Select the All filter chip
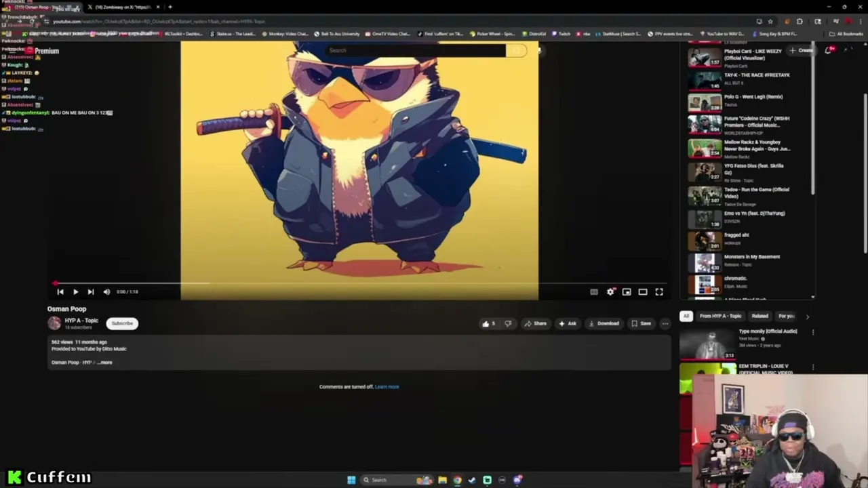The image size is (868, 488). point(686,316)
